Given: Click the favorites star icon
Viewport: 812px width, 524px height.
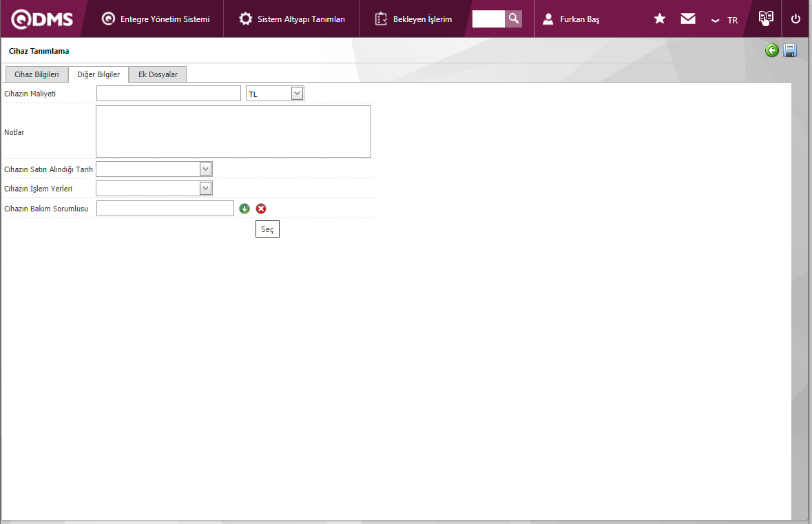Looking at the screenshot, I should 659,19.
